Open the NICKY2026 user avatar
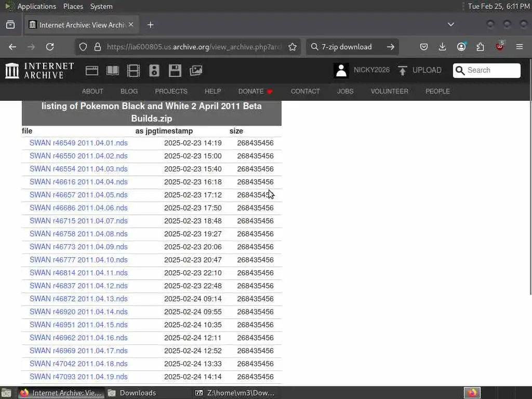The image size is (532, 399). click(341, 71)
